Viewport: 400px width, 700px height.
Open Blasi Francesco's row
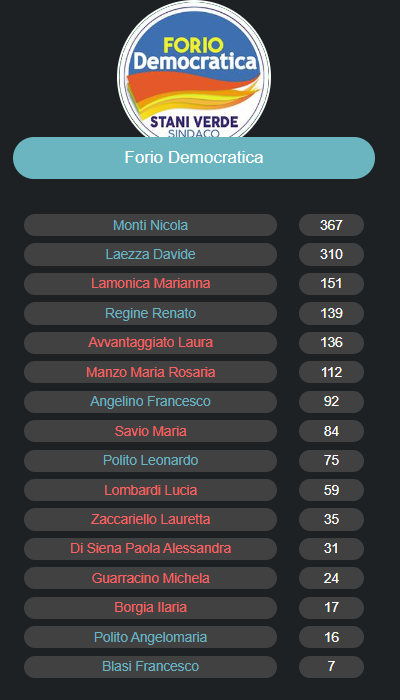150,667
